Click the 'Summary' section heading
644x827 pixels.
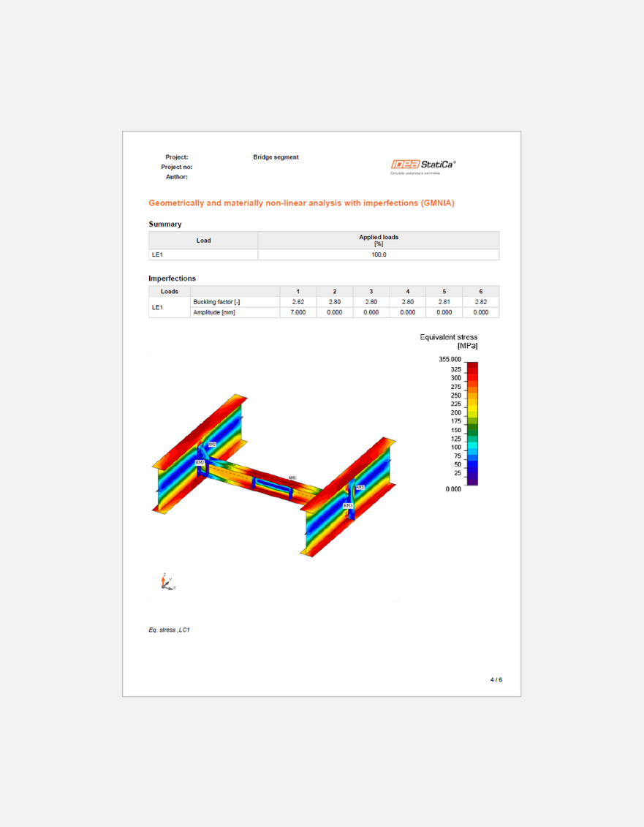point(165,224)
